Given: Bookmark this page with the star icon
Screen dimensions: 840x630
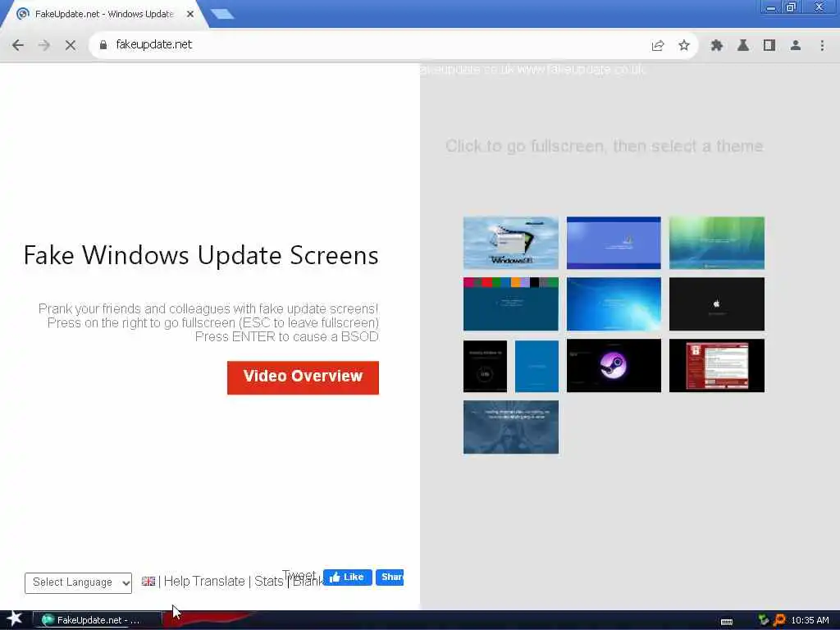Looking at the screenshot, I should point(684,46).
